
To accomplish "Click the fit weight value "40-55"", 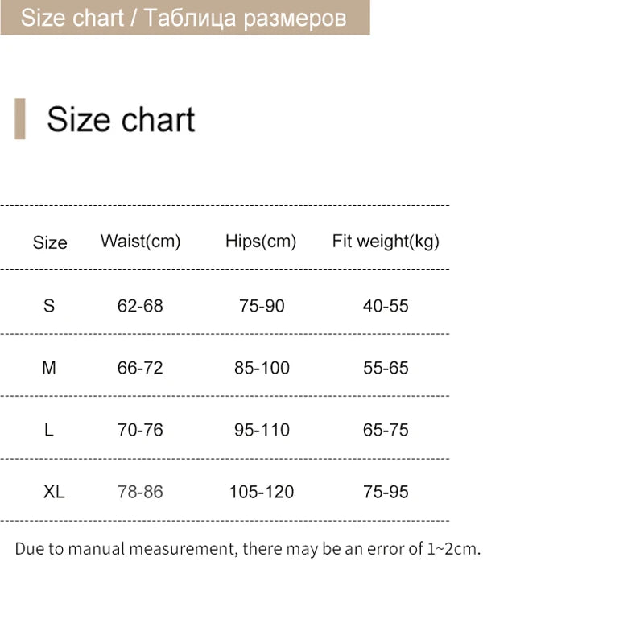I will point(386,306).
